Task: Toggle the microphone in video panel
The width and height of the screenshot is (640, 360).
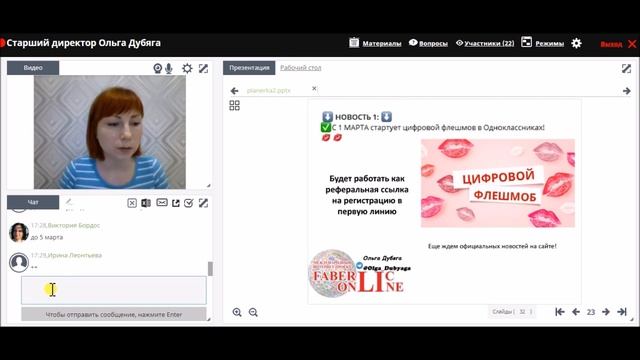Action: pos(169,69)
